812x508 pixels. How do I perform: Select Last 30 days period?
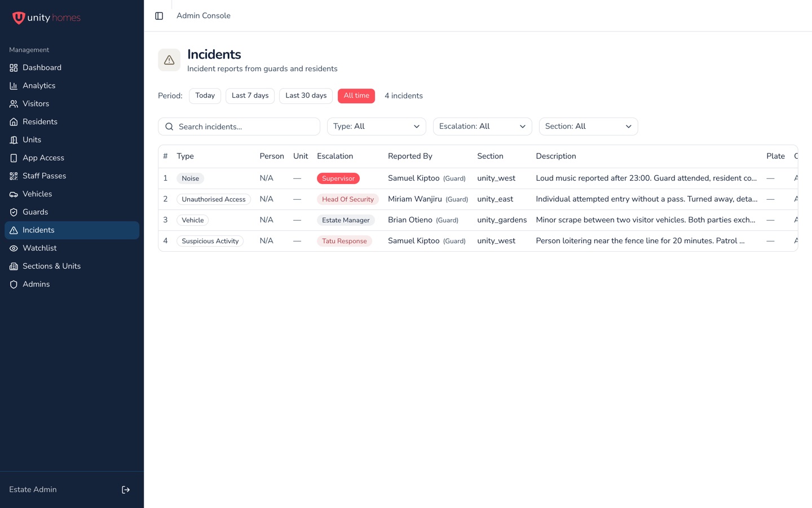click(306, 96)
